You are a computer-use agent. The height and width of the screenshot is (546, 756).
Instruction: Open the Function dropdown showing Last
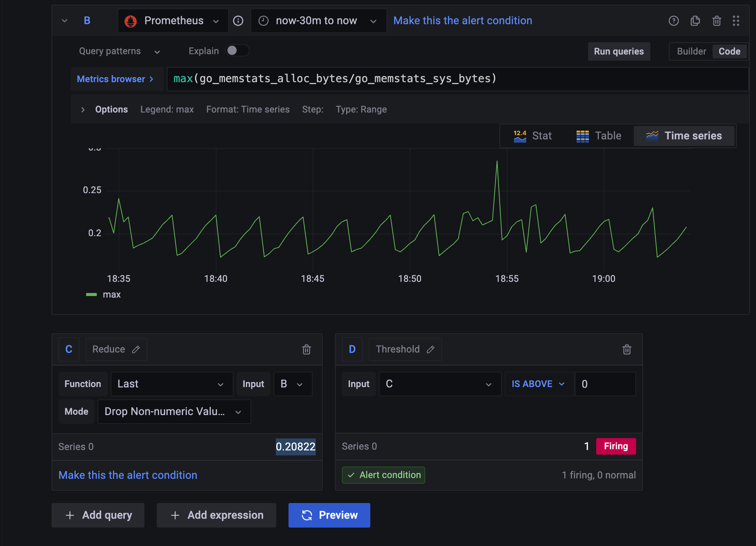click(171, 384)
